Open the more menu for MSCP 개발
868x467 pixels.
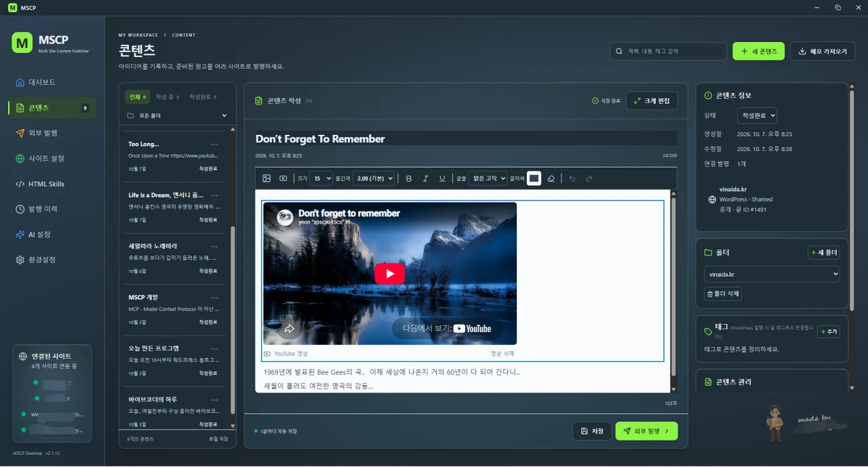pos(214,297)
